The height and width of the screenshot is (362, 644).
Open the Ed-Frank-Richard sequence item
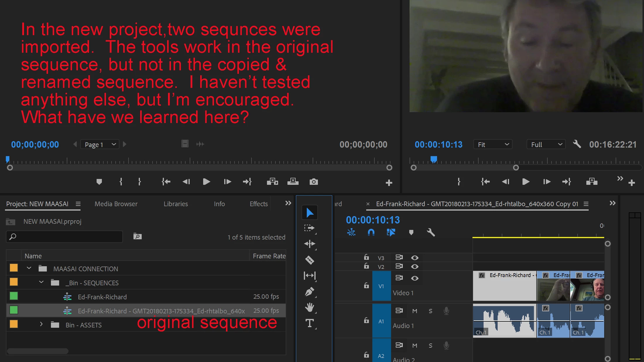(x=102, y=297)
